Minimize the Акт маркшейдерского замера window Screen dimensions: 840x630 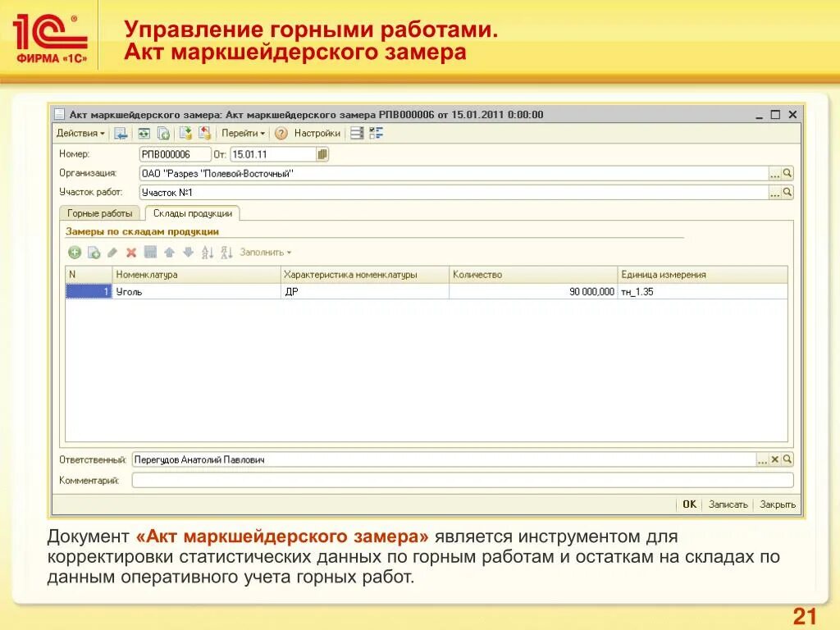tap(759, 115)
